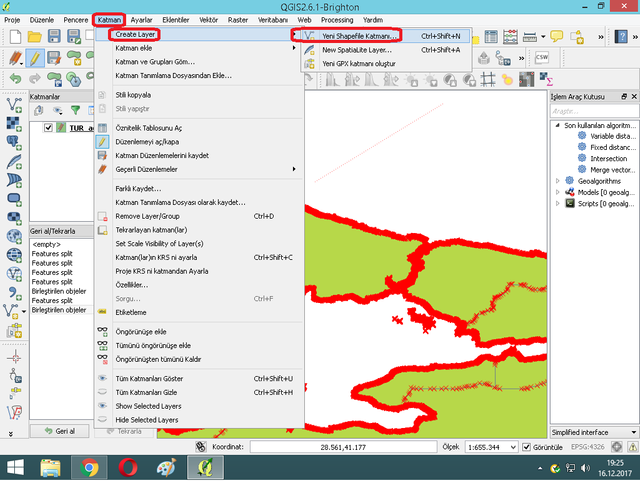Click Etiketleme menu entry

click(200, 313)
